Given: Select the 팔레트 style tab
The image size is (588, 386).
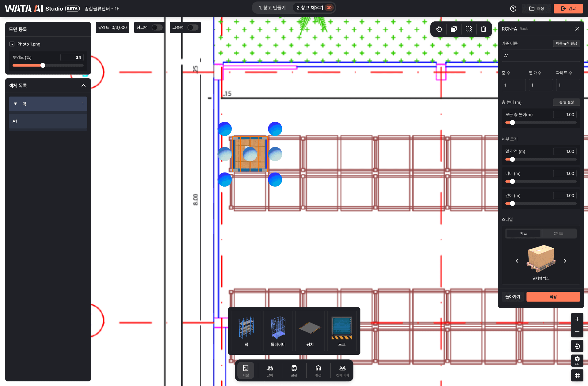Looking at the screenshot, I should (x=558, y=233).
